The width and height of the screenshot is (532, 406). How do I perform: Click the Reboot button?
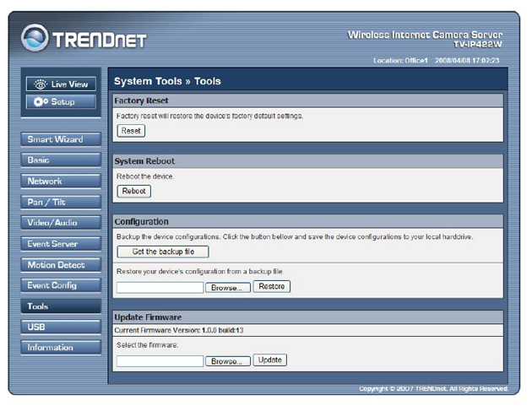(134, 192)
